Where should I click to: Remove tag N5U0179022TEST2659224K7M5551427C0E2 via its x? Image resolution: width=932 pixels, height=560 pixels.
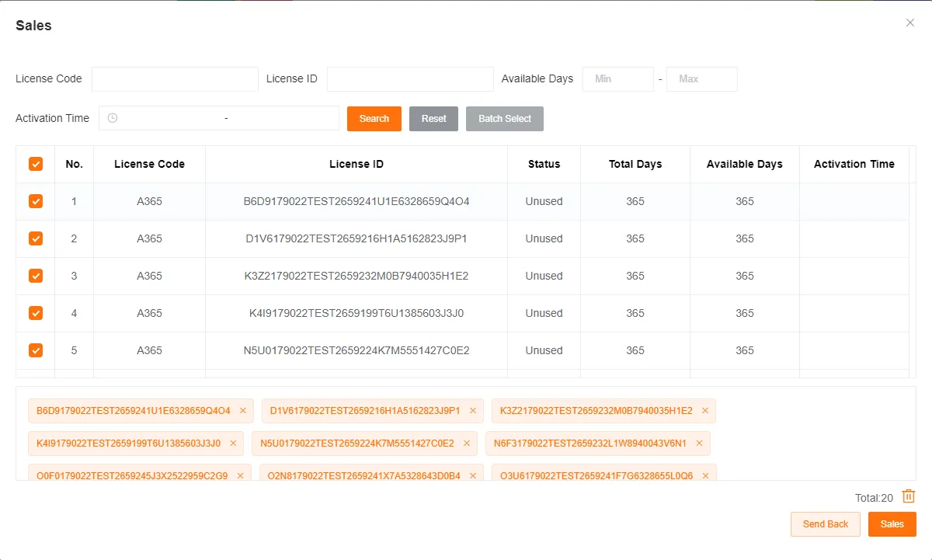coord(467,443)
